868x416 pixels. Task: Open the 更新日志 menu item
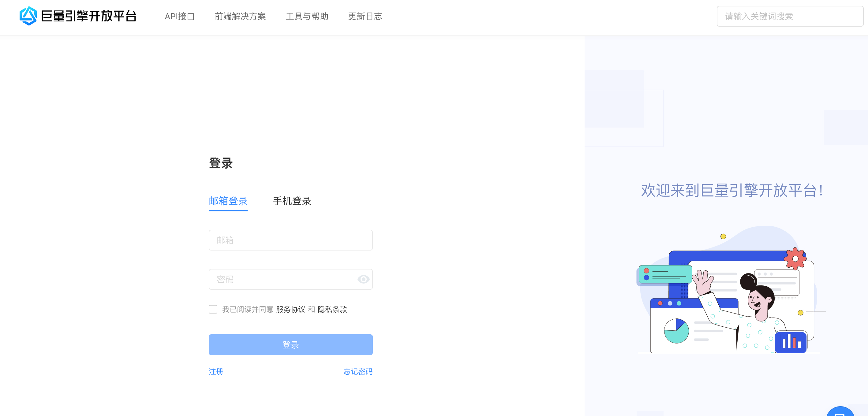coord(365,16)
